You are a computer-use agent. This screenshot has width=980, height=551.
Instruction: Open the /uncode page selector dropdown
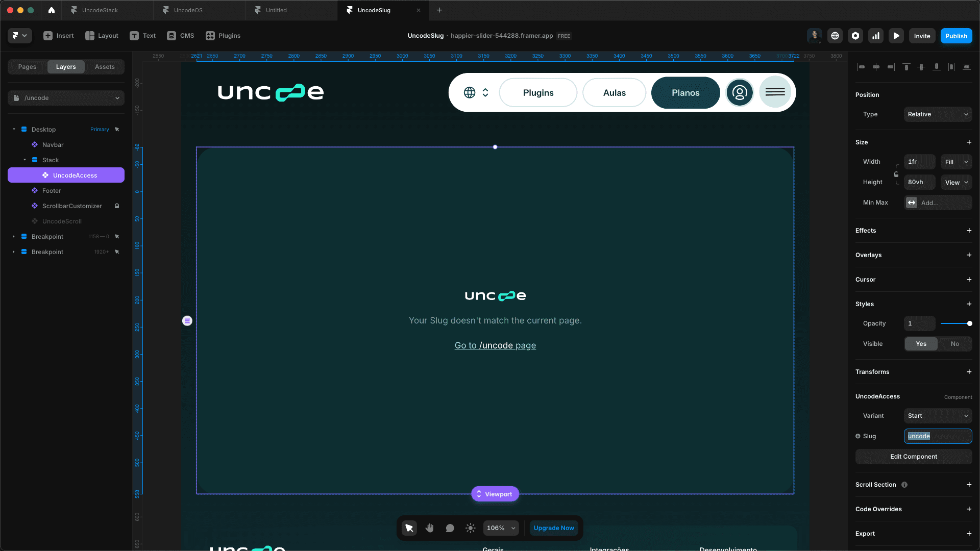coord(66,98)
